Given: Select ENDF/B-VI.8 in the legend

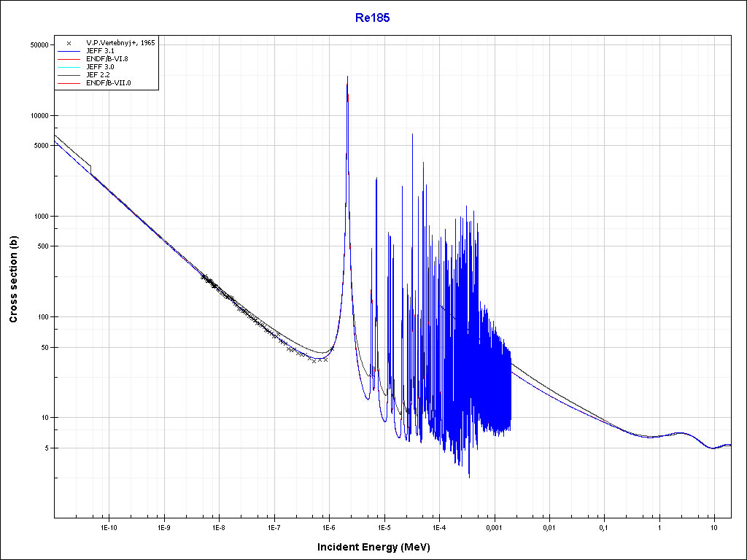Looking at the screenshot, I should pyautogui.click(x=107, y=59).
